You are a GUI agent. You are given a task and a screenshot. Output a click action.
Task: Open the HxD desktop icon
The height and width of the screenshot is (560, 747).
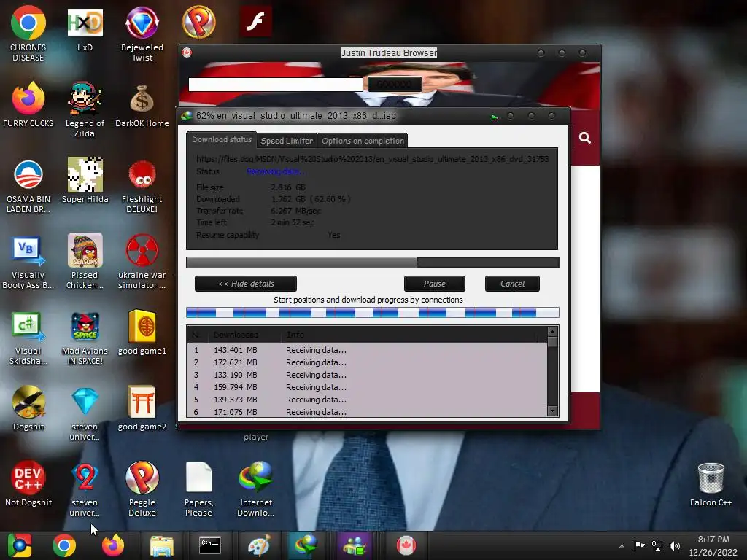click(85, 30)
